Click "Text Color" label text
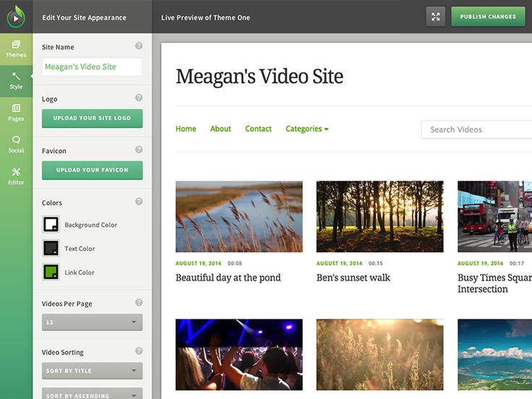The height and width of the screenshot is (399, 532). tap(80, 249)
